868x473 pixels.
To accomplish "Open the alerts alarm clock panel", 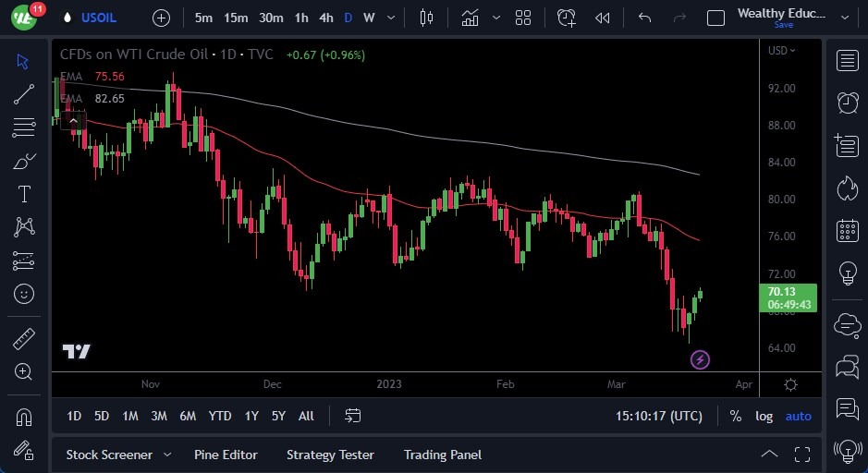I will pos(847,102).
